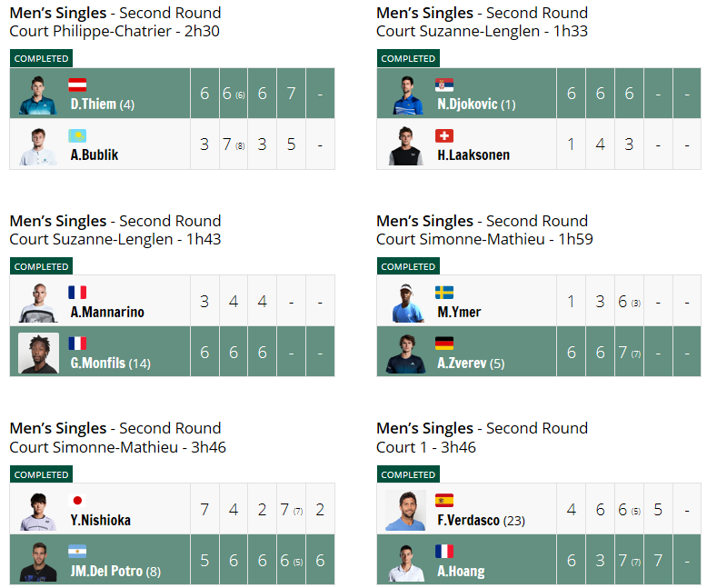Click the COMPLETED badge on Verdasco-Hoang match
This screenshot has width=707, height=588.
[x=409, y=474]
